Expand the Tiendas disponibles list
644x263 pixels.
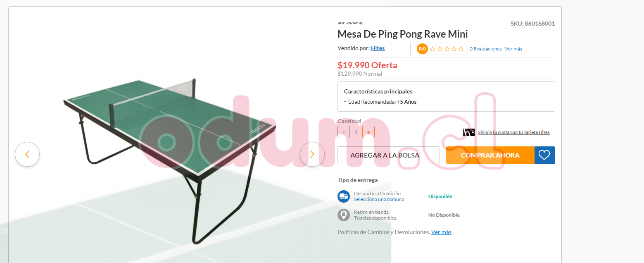coord(375,218)
